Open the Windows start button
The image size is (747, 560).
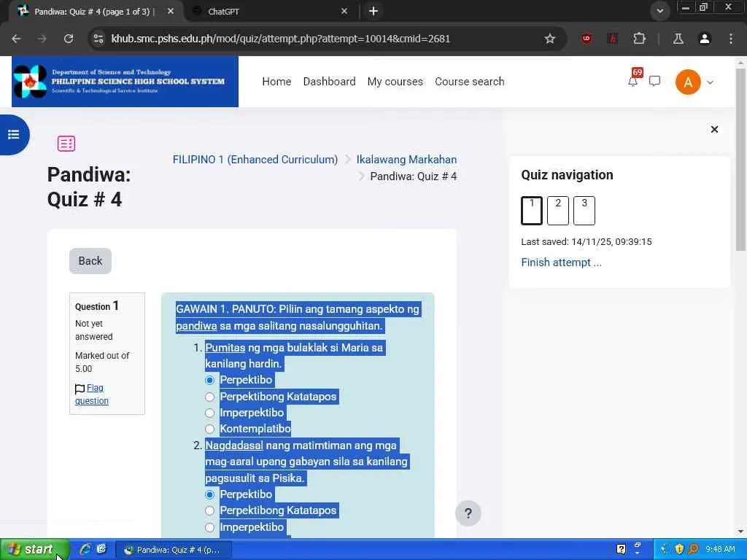tap(34, 550)
